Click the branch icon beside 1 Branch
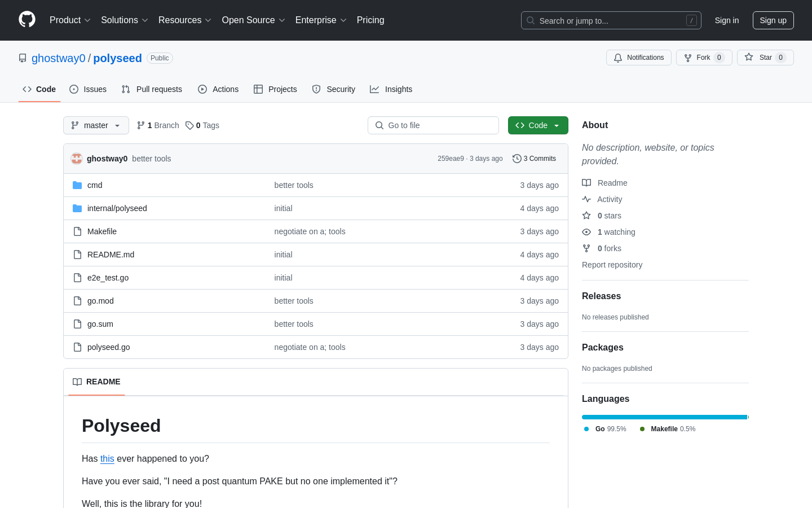The height and width of the screenshot is (508, 812). point(141,125)
